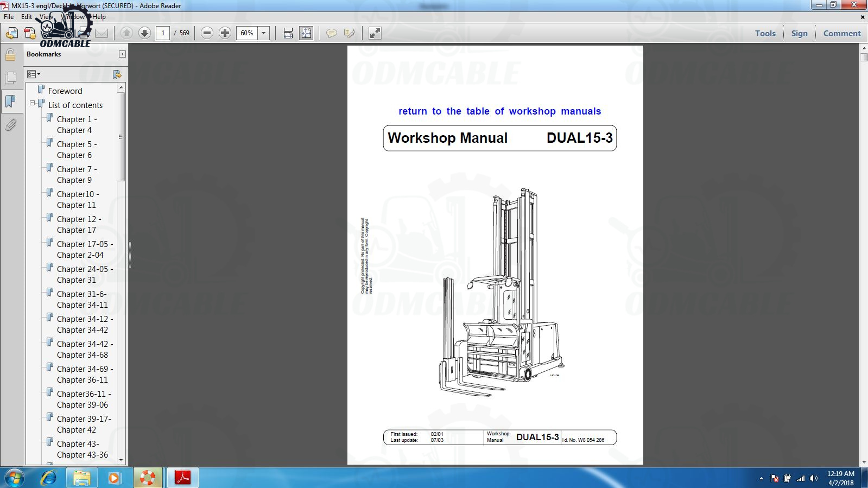Screen dimensions: 868x488
Task: Open bookmark Chapter 5 - Chapter 6
Action: tap(77, 150)
